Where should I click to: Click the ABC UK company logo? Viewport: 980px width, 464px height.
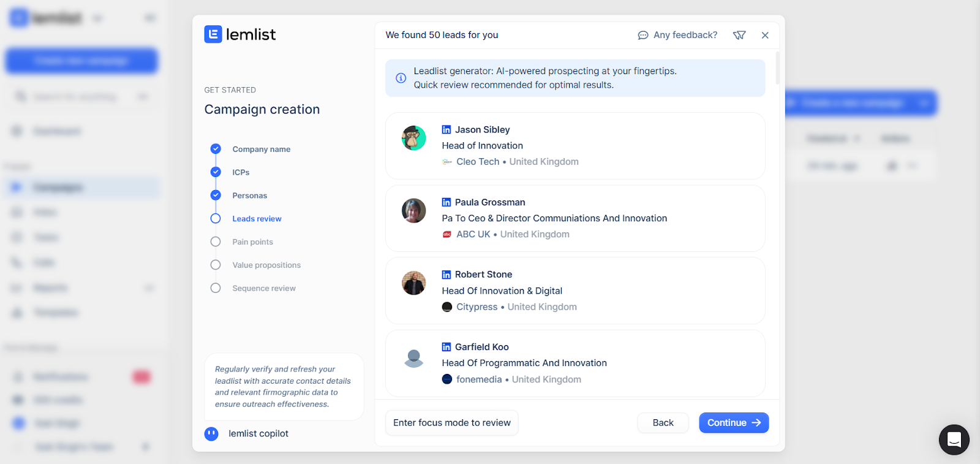coord(447,234)
